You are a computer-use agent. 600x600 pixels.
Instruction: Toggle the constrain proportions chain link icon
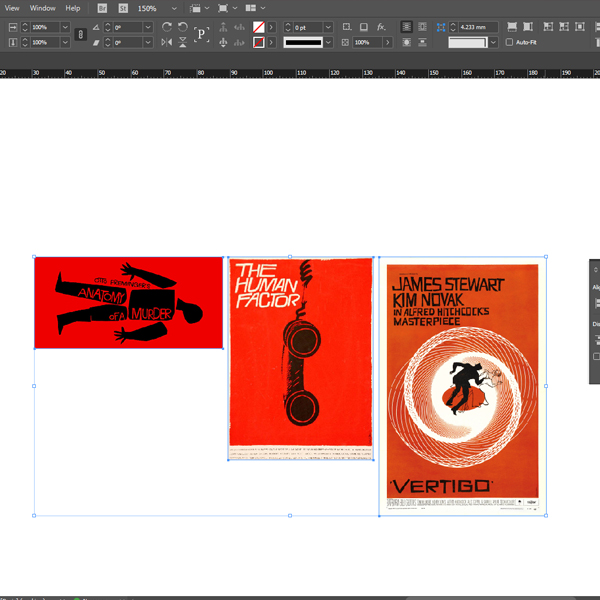pos(80,35)
